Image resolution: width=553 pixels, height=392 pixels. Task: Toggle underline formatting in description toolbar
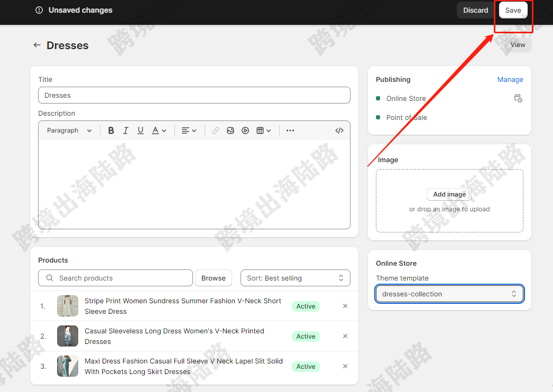tap(141, 130)
